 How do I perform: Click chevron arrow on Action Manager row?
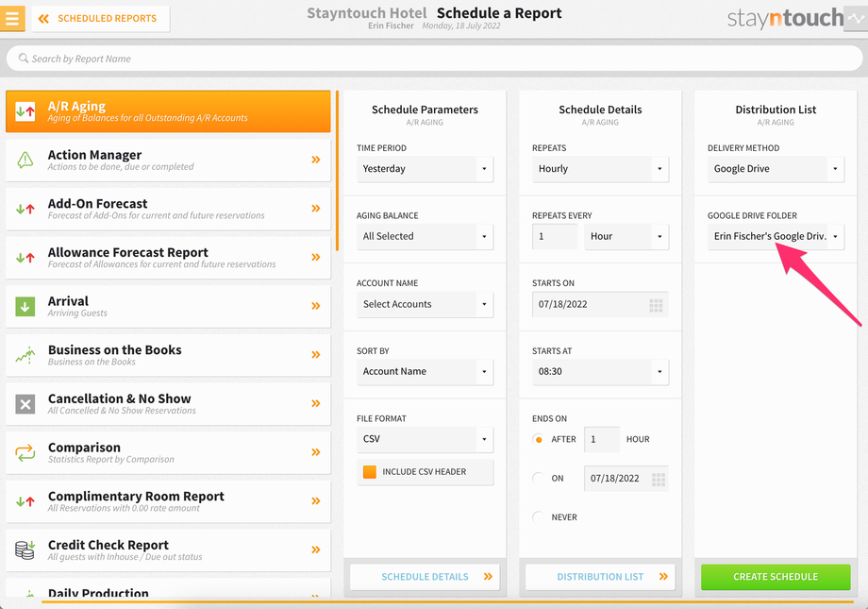click(x=315, y=160)
